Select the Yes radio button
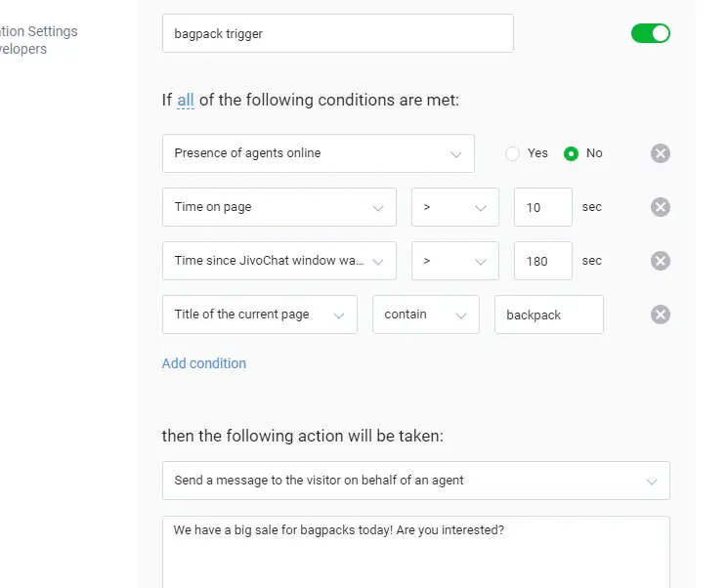The image size is (728, 588). point(512,153)
